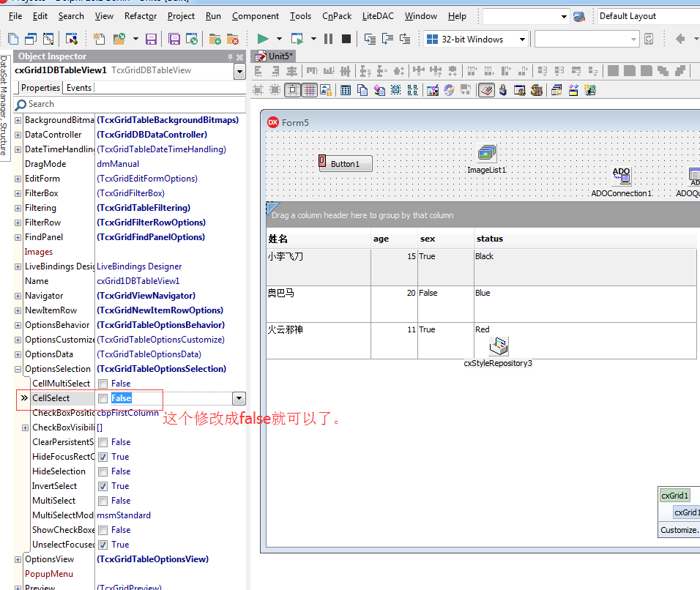700x590 pixels.
Task: Toggle the HideSelection checkbox
Action: [103, 471]
